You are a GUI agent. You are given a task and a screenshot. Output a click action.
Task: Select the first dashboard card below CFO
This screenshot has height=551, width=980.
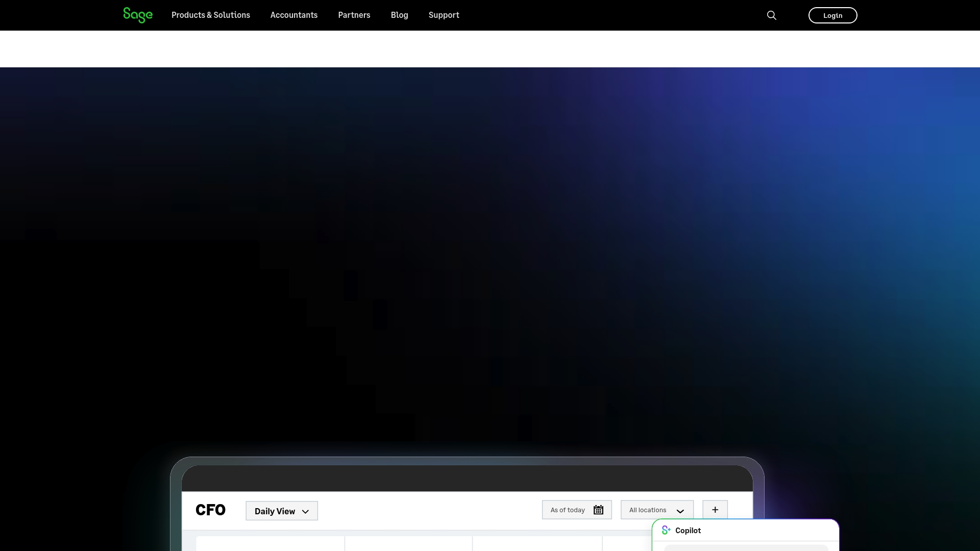tap(270, 544)
